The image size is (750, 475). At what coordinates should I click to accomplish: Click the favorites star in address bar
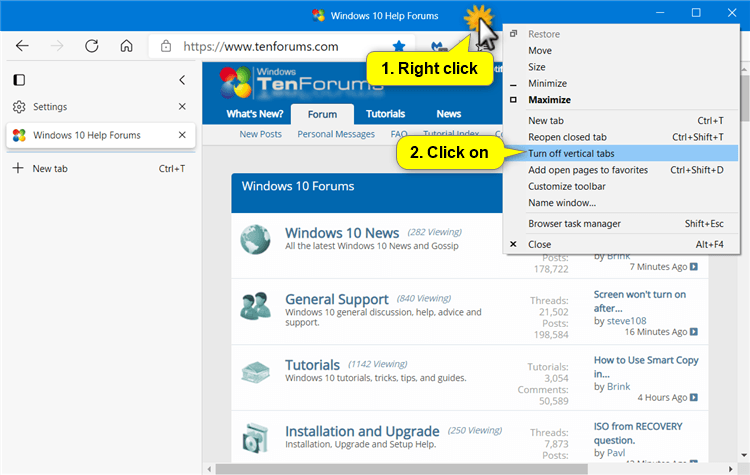(399, 46)
